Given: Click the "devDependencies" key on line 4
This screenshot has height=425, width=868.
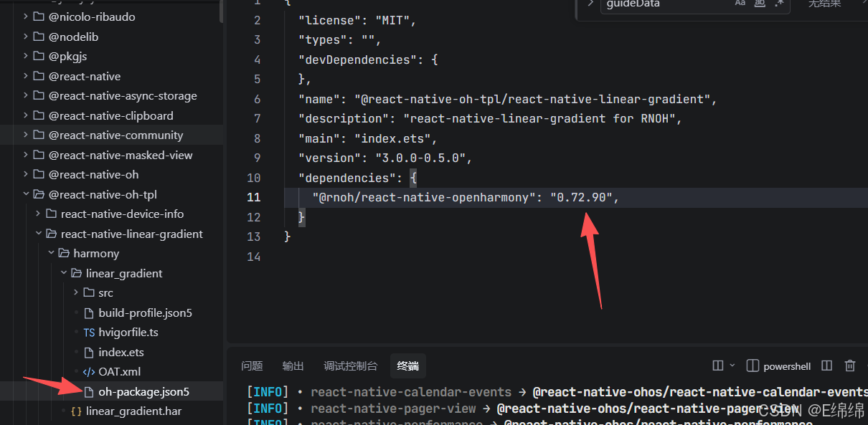Looking at the screenshot, I should (x=355, y=59).
